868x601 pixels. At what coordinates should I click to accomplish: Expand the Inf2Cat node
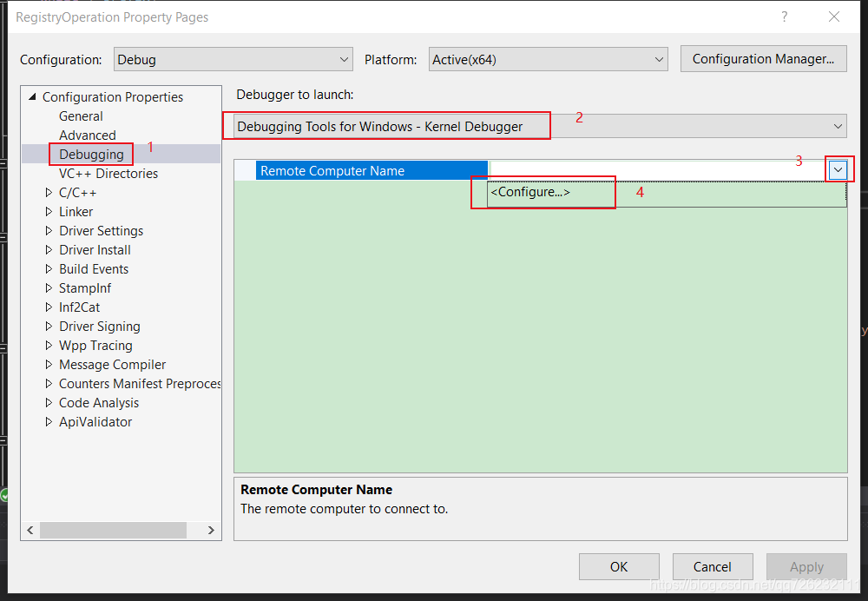click(x=49, y=307)
